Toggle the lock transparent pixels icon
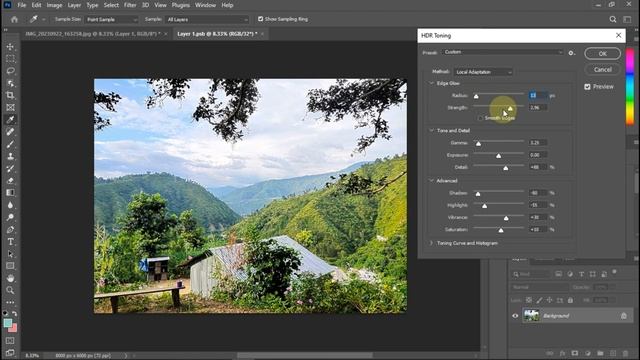The width and height of the screenshot is (640, 360). (529, 300)
